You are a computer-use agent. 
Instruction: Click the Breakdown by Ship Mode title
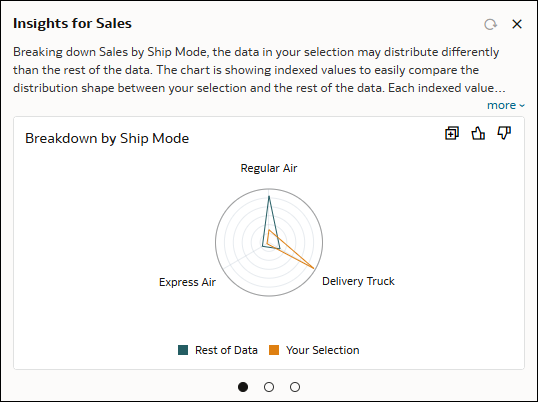[107, 138]
